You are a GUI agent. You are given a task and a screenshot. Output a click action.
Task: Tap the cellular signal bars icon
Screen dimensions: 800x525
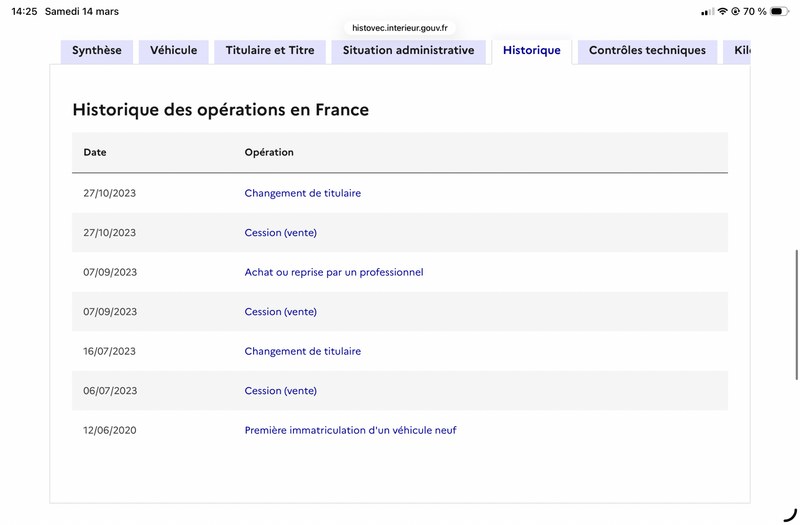(x=707, y=12)
